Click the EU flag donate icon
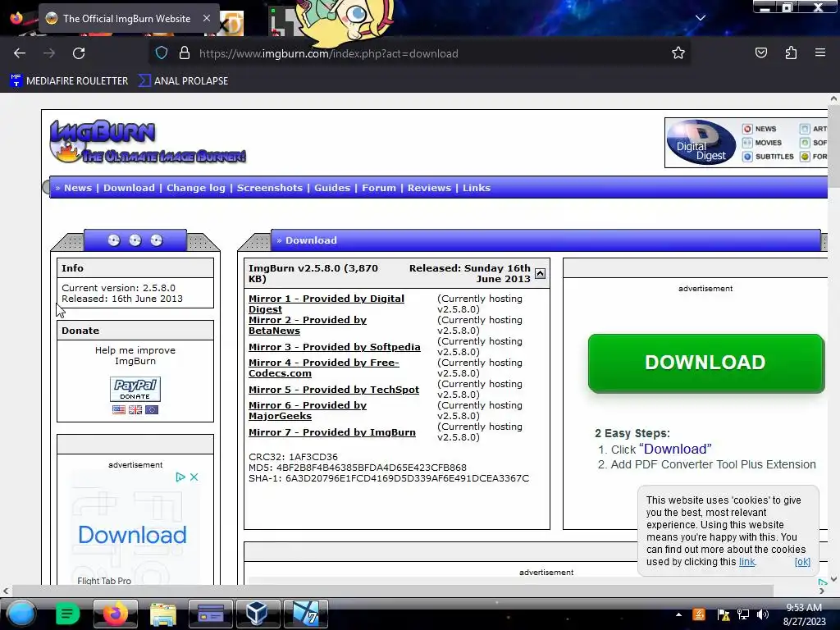The image size is (840, 630). [x=152, y=410]
